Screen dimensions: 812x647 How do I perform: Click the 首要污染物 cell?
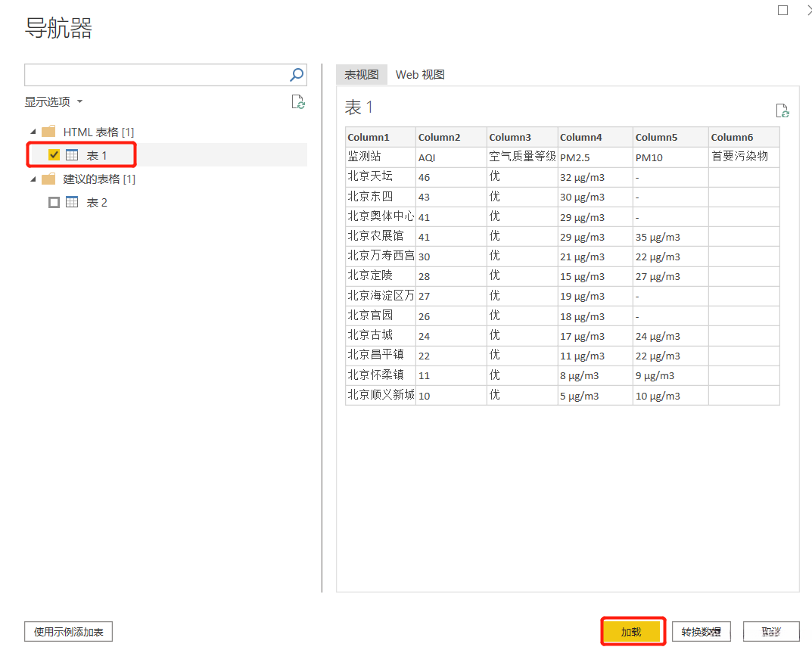(744, 157)
